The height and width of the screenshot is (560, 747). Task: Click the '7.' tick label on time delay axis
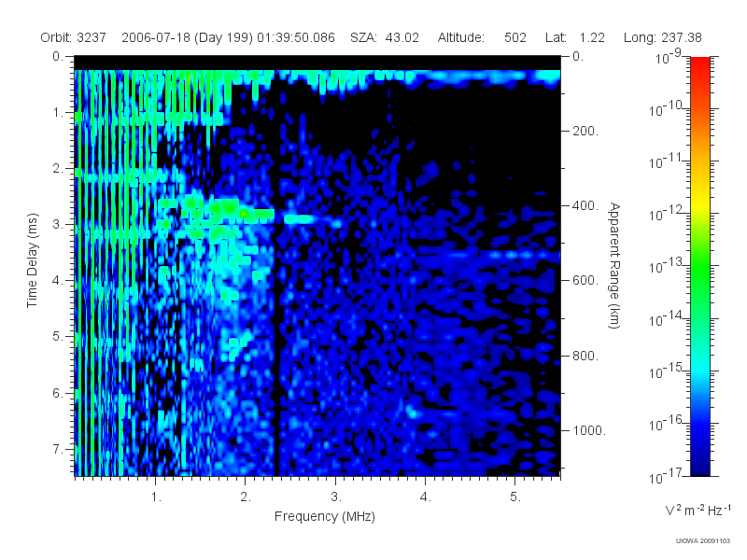click(x=58, y=449)
